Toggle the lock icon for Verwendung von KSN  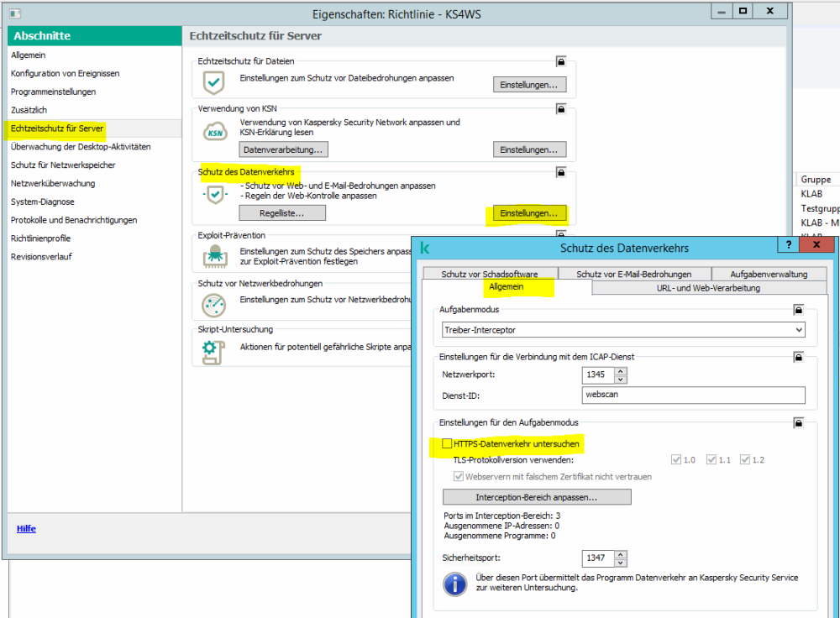point(560,108)
